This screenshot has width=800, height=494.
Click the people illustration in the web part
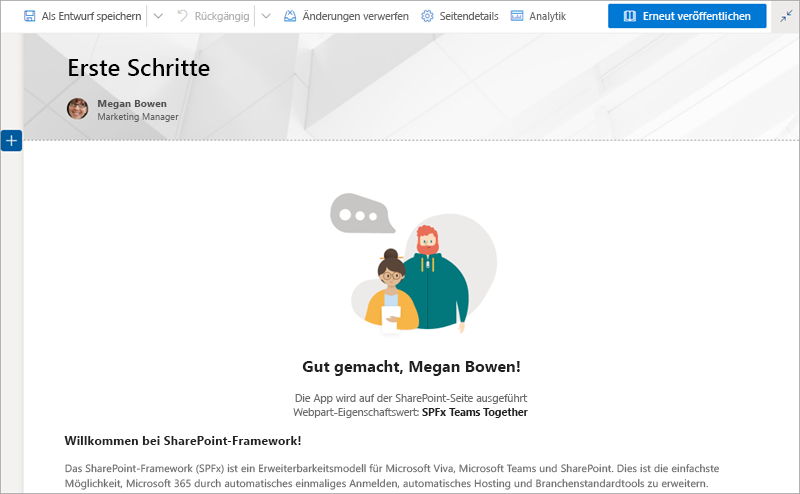(413, 264)
